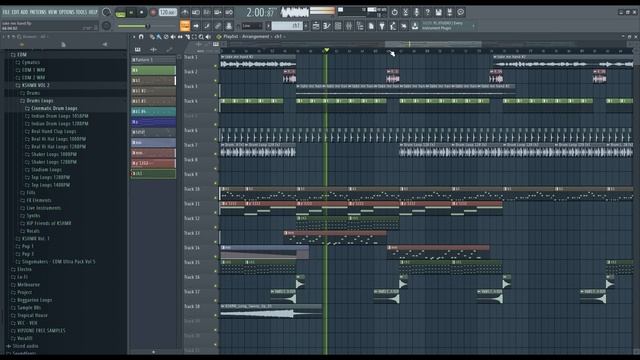640x360 pixels.
Task: Mute Track 2 using its green dot
Action: click(216, 80)
